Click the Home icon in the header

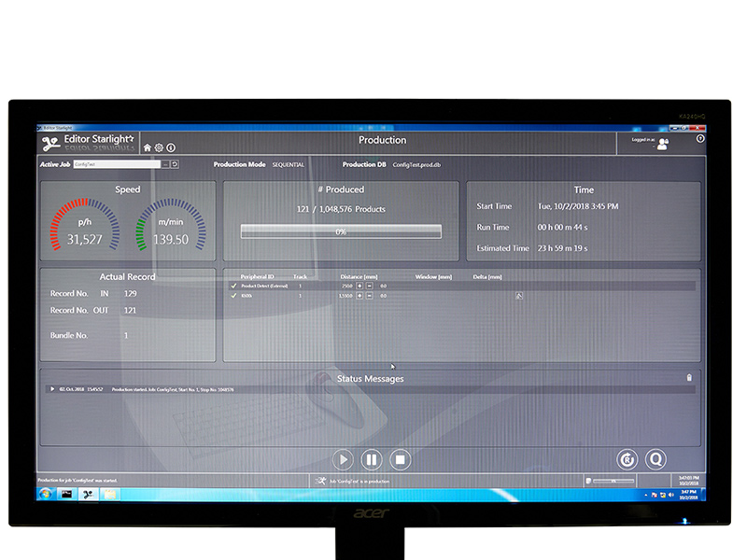[147, 147]
